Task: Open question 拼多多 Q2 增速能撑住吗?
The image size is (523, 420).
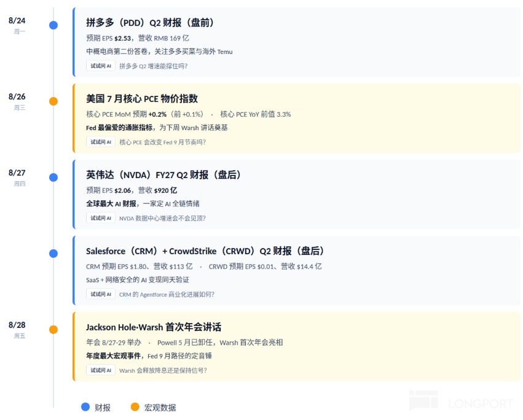Action: pyautogui.click(x=154, y=66)
